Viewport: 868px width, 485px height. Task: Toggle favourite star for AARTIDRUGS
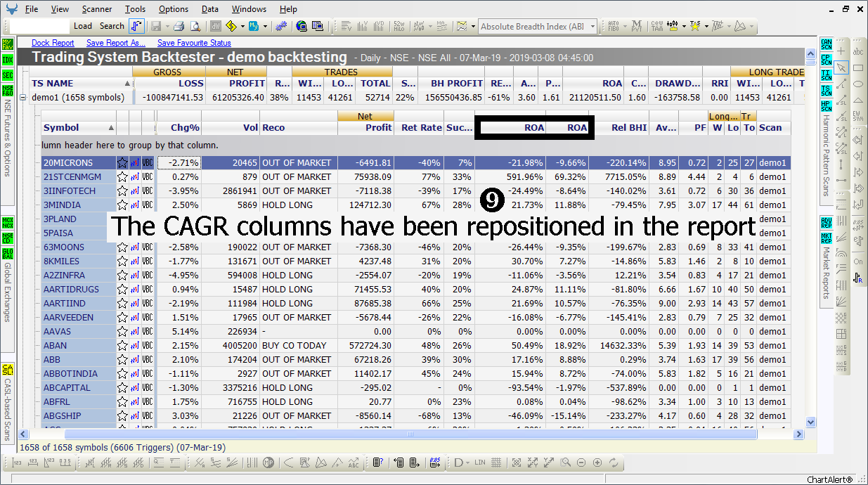(x=122, y=290)
